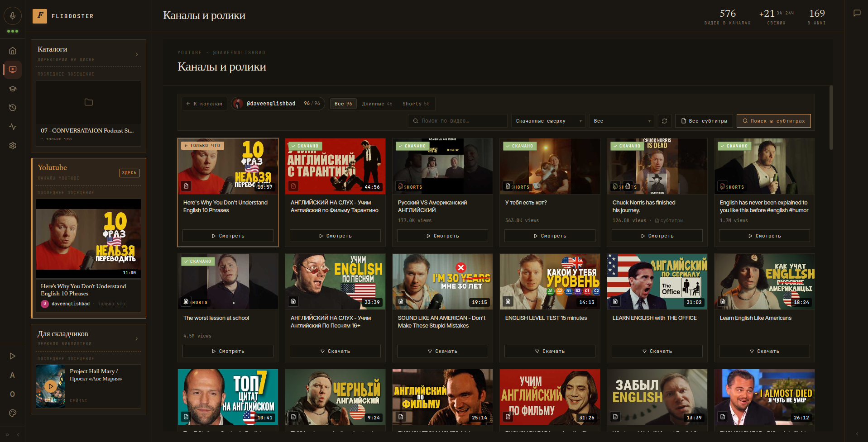The image size is (868, 442).
Task: Click the refresh icon next to filters
Action: [x=664, y=121]
